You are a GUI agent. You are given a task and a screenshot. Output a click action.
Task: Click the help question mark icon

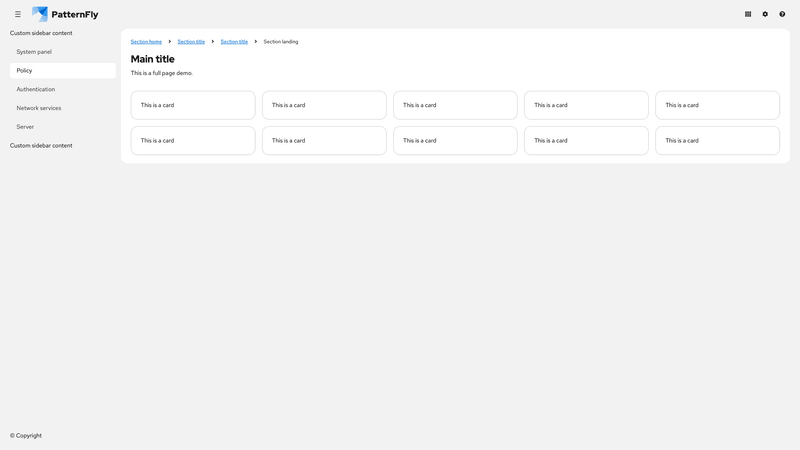pos(782,14)
